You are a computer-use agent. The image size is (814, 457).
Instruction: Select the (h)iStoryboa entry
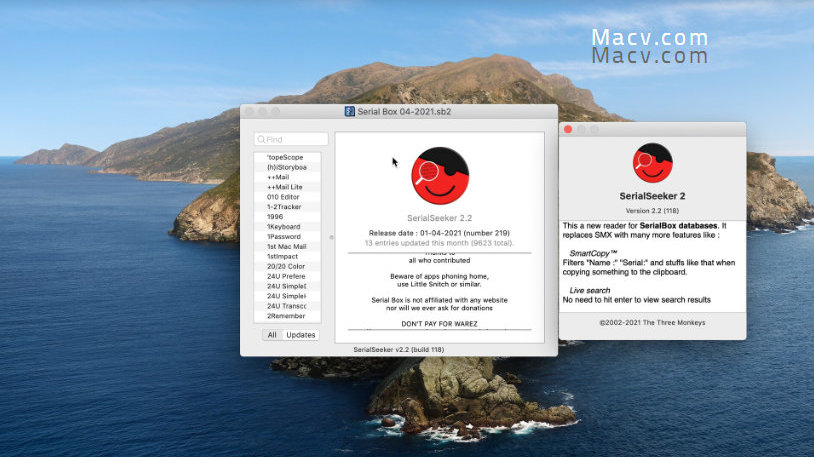tap(287, 167)
